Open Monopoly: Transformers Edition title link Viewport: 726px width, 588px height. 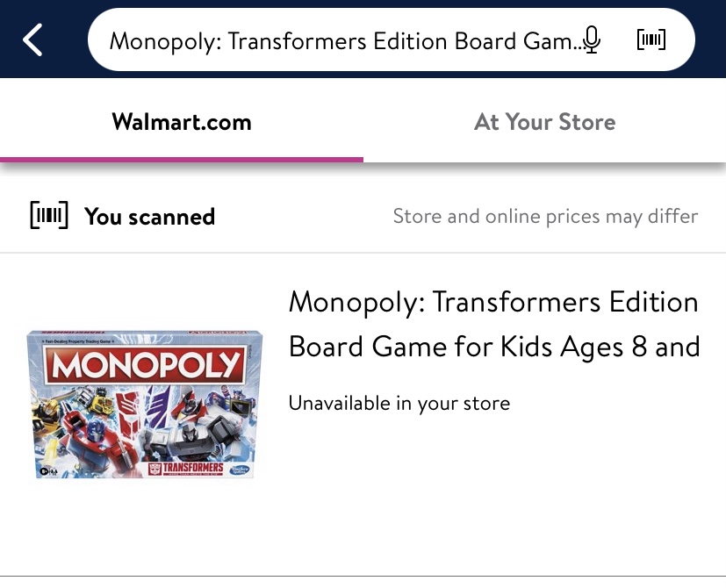(x=493, y=303)
